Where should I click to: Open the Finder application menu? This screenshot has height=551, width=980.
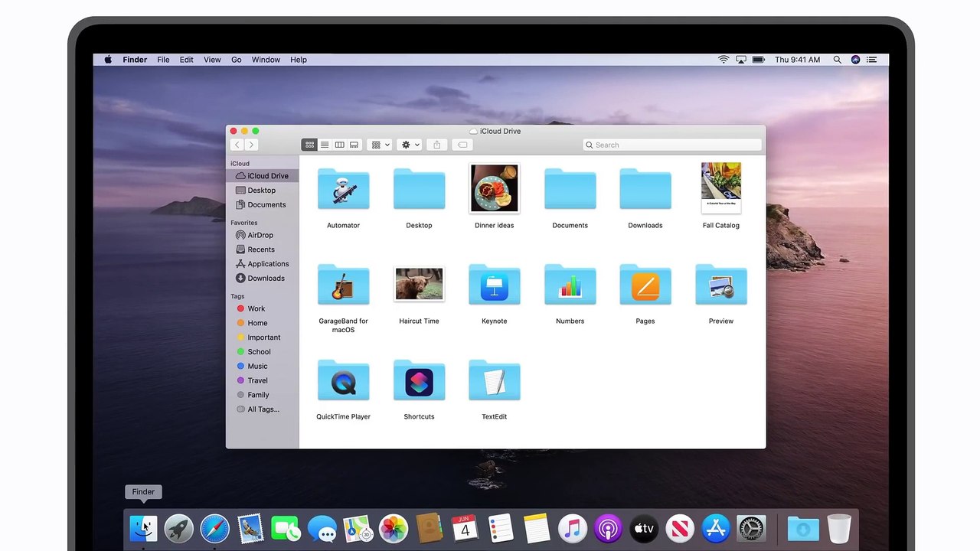pyautogui.click(x=135, y=60)
